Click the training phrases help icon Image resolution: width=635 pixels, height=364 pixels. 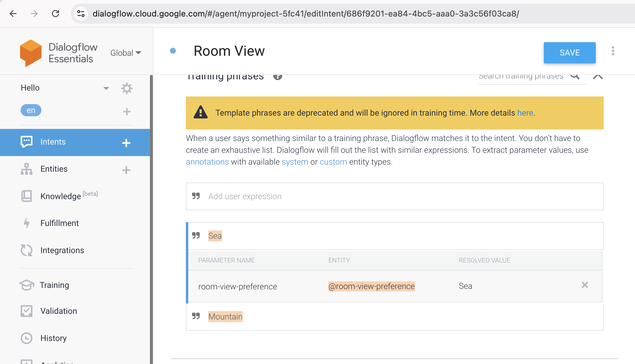pos(277,76)
